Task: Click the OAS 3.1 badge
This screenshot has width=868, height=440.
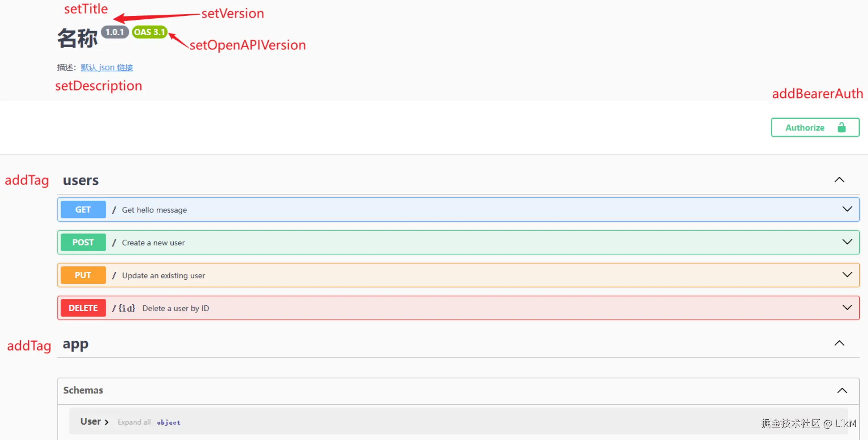Action: point(150,32)
